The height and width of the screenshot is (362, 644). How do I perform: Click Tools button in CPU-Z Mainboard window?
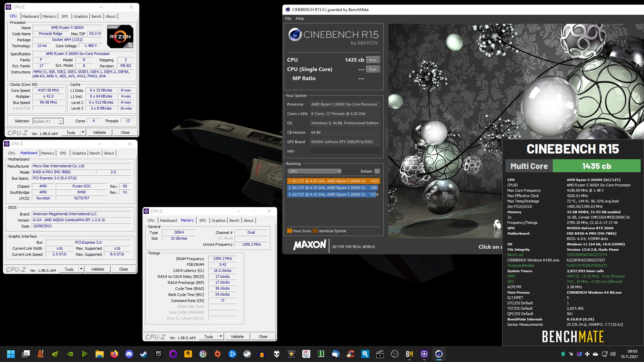(x=69, y=269)
